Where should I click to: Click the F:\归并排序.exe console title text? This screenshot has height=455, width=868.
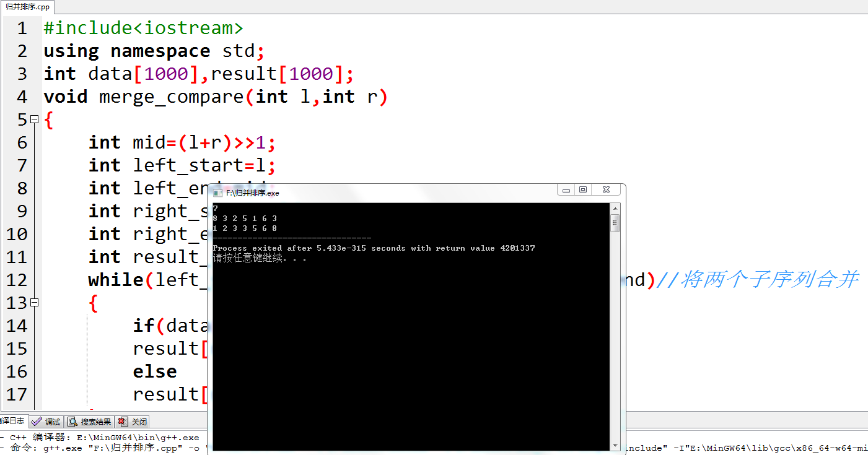[253, 193]
